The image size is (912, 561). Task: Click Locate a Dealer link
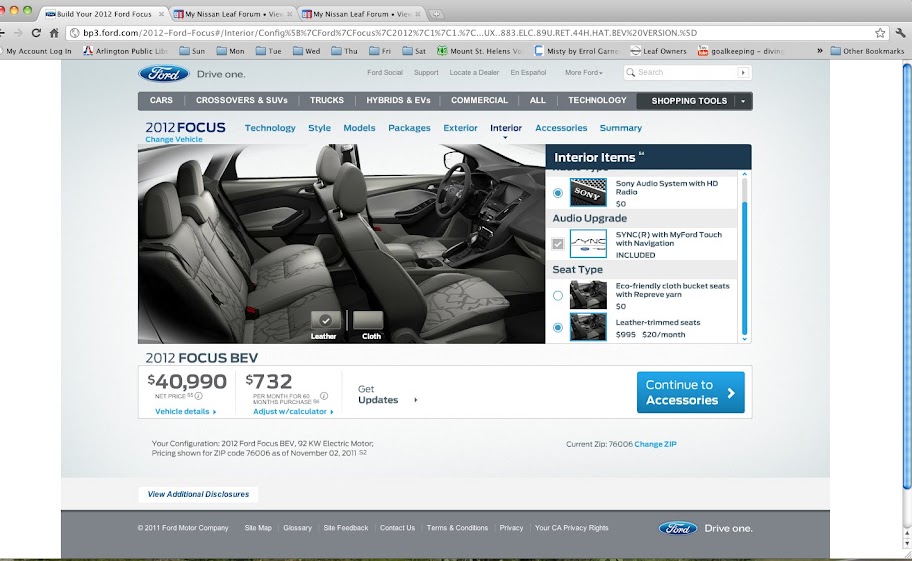coord(474,73)
